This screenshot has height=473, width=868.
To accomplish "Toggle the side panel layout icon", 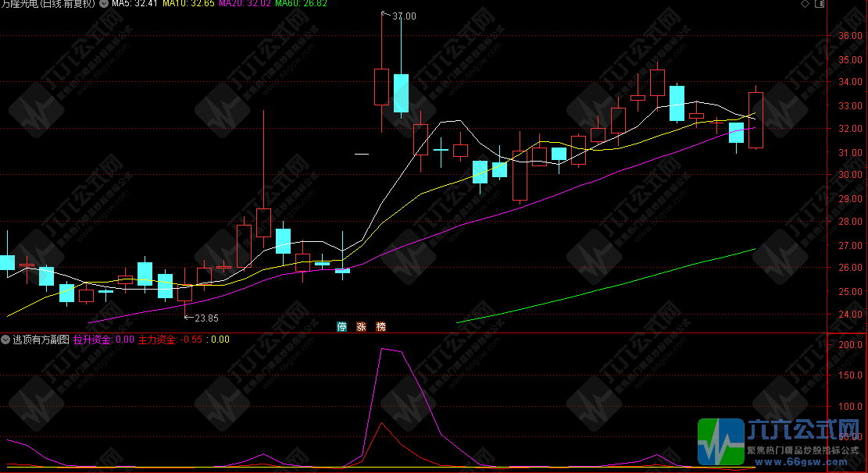I will (x=818, y=5).
